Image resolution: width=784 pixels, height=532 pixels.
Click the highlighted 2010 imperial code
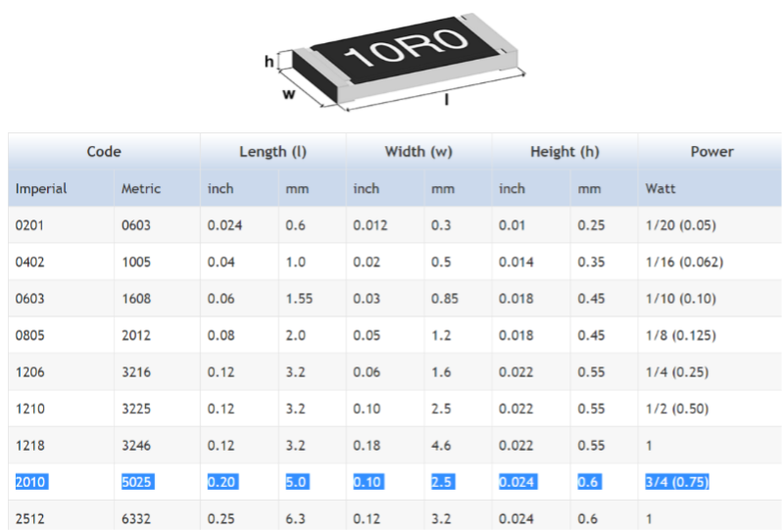(30, 482)
